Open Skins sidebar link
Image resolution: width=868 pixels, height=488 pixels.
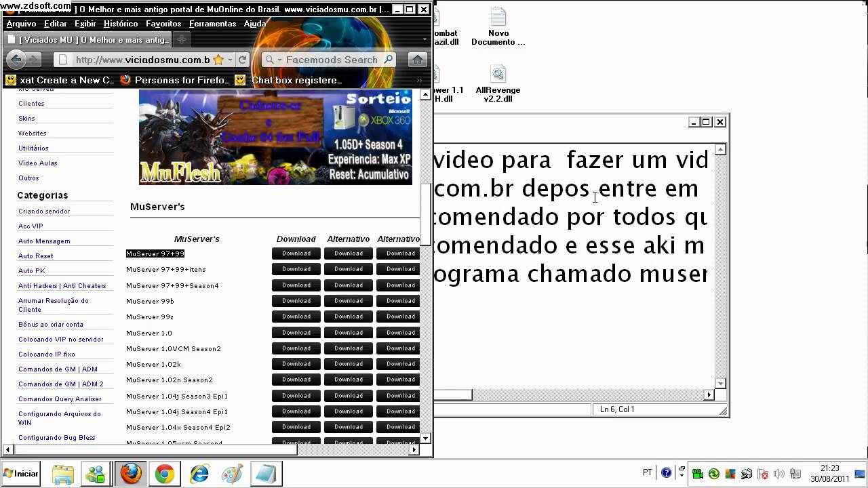[26, 119]
